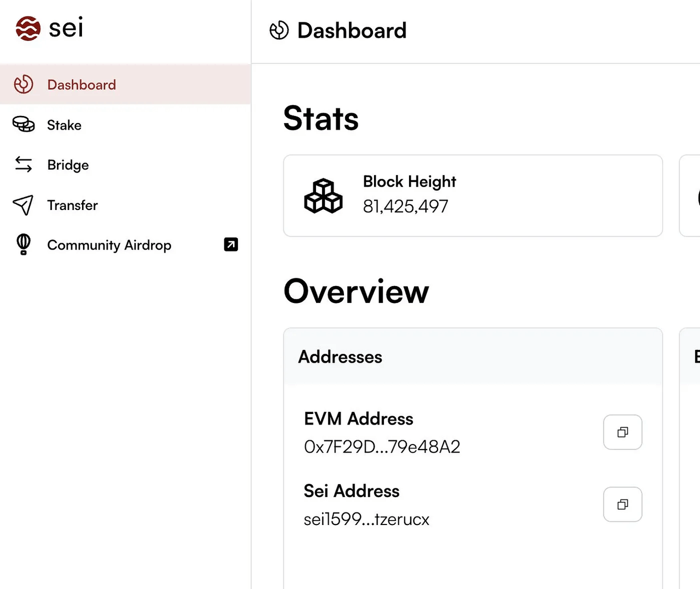Click the Dashboard icon in the sidebar

click(x=24, y=84)
